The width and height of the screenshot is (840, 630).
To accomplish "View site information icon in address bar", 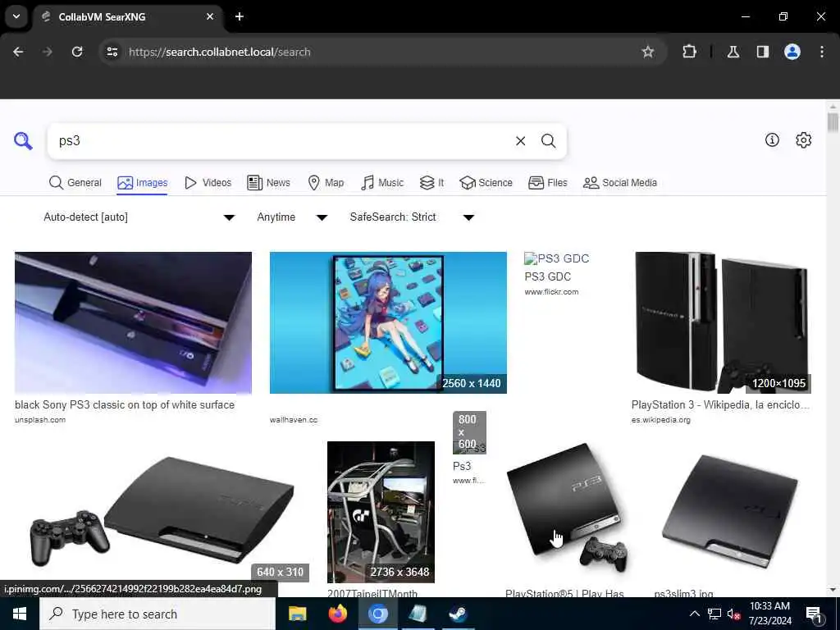I will pyautogui.click(x=112, y=52).
